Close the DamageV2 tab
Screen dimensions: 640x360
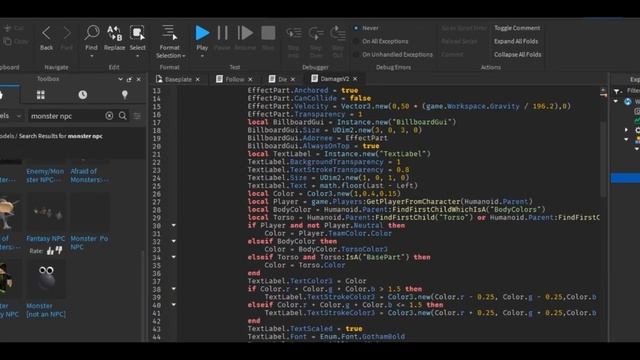click(355, 79)
